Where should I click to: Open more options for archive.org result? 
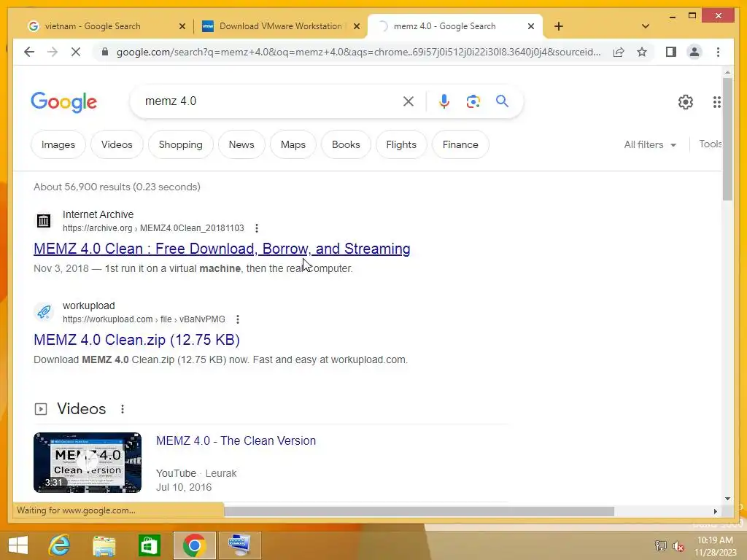(257, 228)
